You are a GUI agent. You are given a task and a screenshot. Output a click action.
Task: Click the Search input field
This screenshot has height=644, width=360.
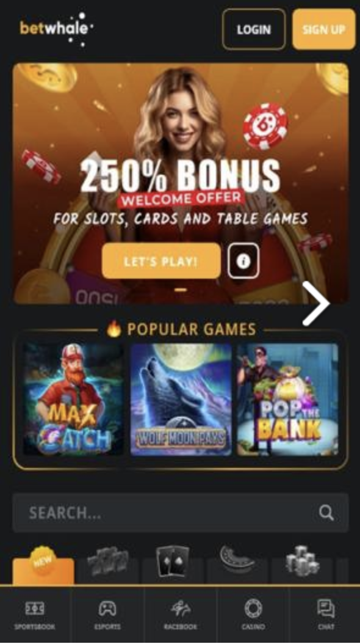(181, 513)
